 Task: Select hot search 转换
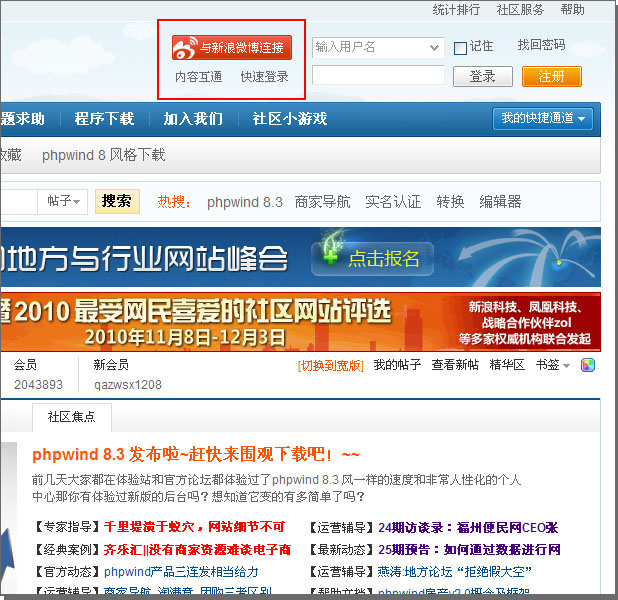[x=450, y=202]
